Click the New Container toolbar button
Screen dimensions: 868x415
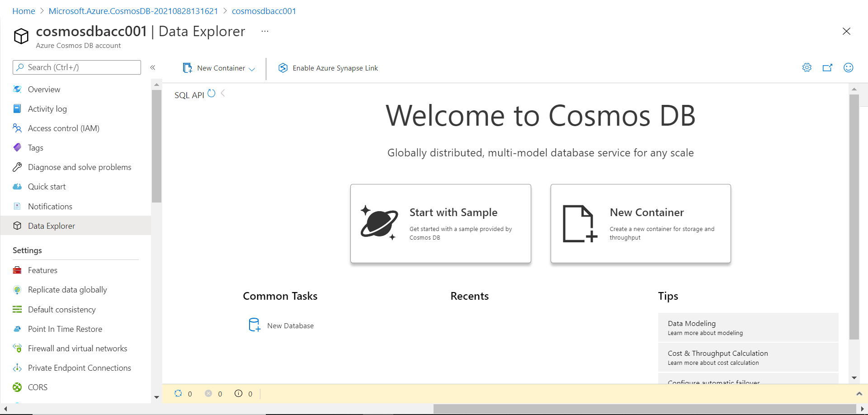point(219,68)
